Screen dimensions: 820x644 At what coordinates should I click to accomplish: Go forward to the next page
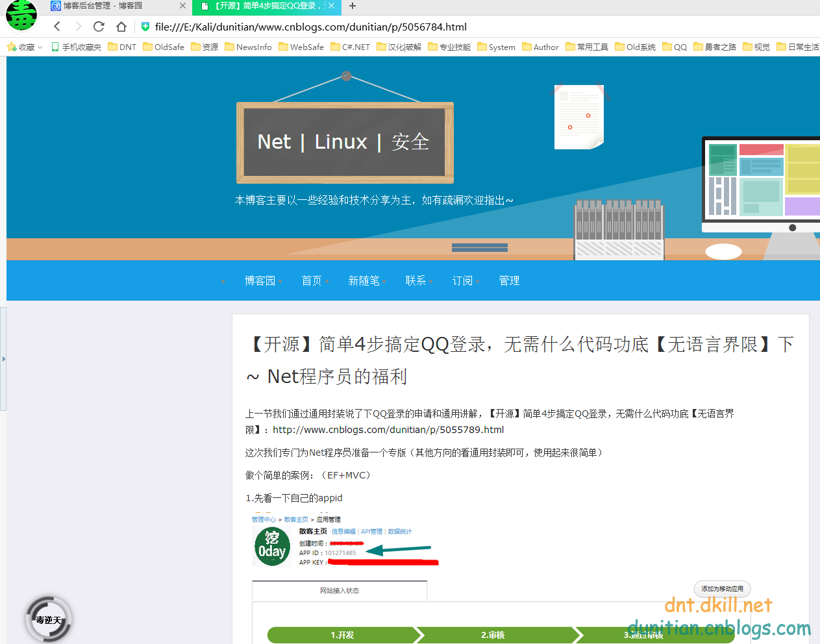pos(78,27)
